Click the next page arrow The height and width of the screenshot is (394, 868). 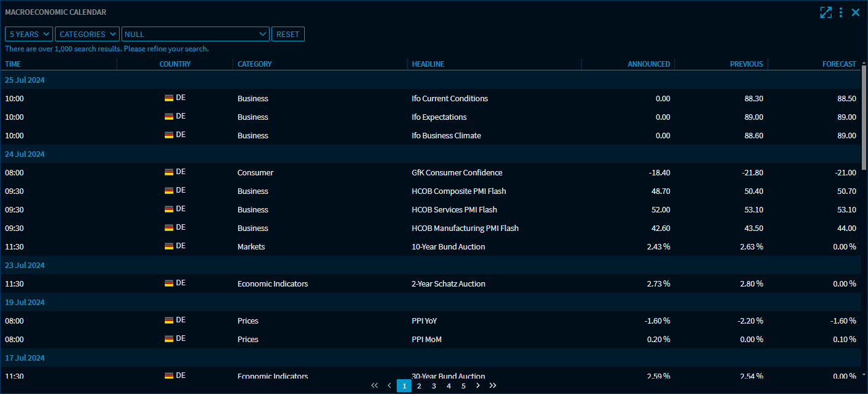click(478, 386)
